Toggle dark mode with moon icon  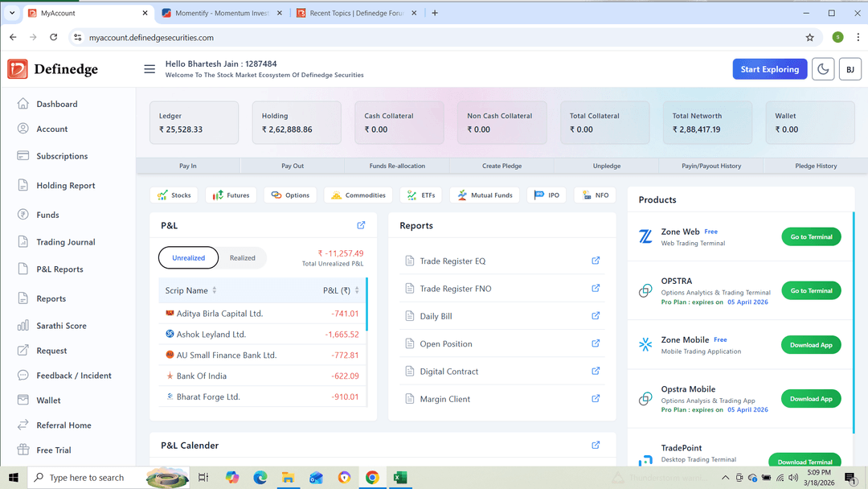822,68
